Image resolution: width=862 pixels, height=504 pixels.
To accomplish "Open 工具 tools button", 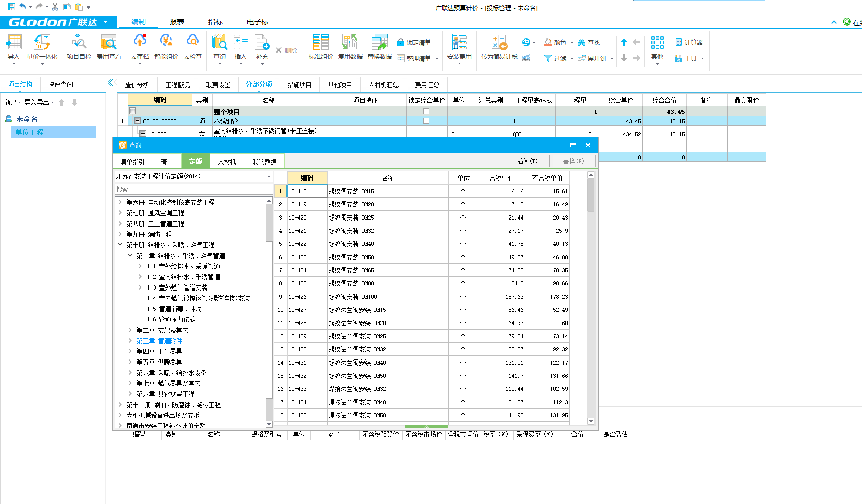I will pyautogui.click(x=689, y=59).
